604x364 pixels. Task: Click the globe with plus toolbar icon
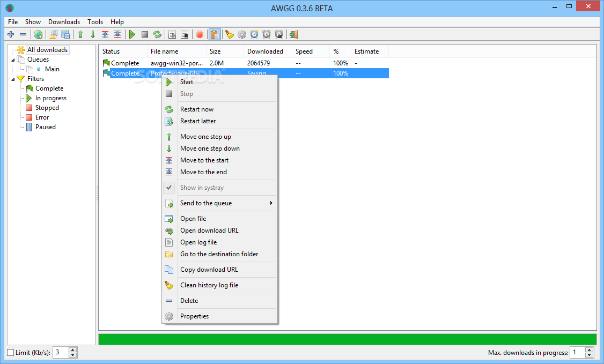coord(38,35)
